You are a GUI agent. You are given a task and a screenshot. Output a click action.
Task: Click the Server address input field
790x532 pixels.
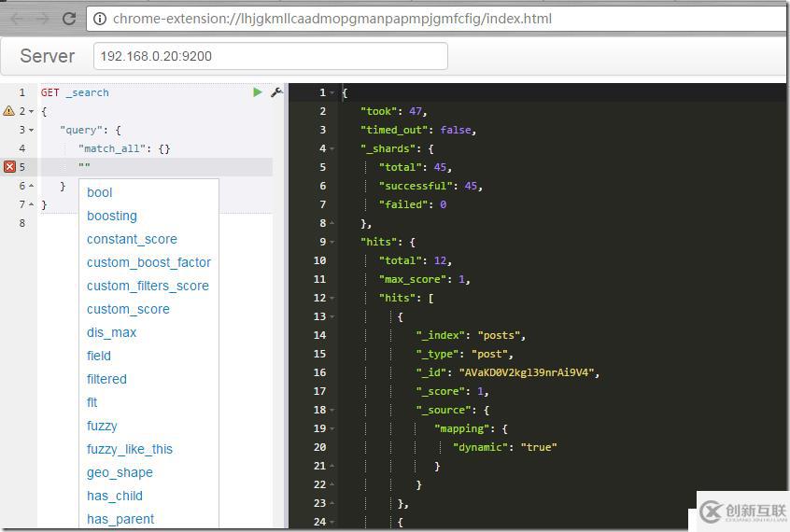(271, 56)
